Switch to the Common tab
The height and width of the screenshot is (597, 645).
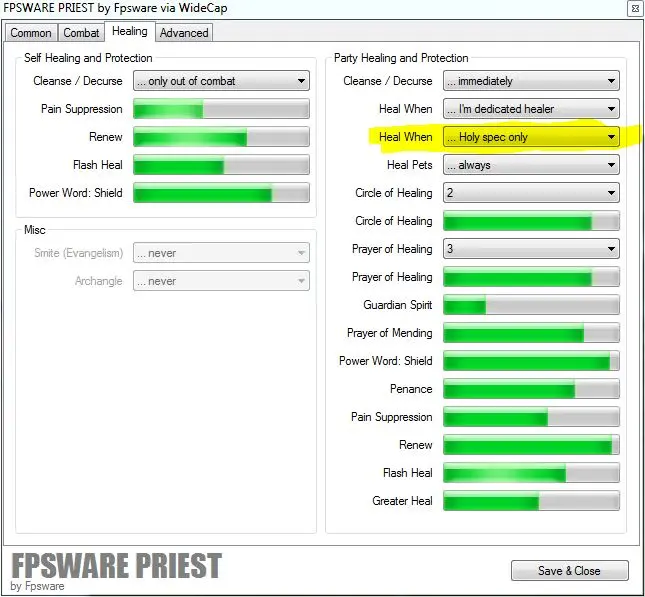click(31, 33)
